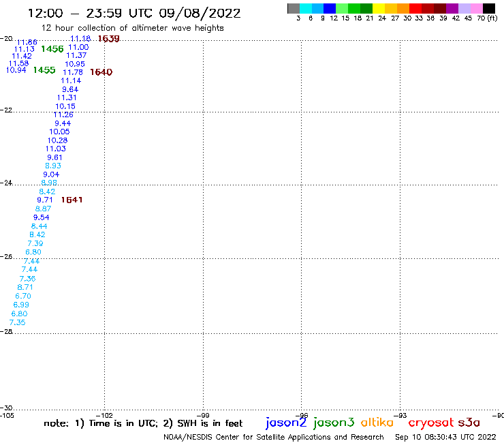Click the -28 latitude axis label
Viewport: 504px width, 443px height.
pyautogui.click(x=6, y=331)
